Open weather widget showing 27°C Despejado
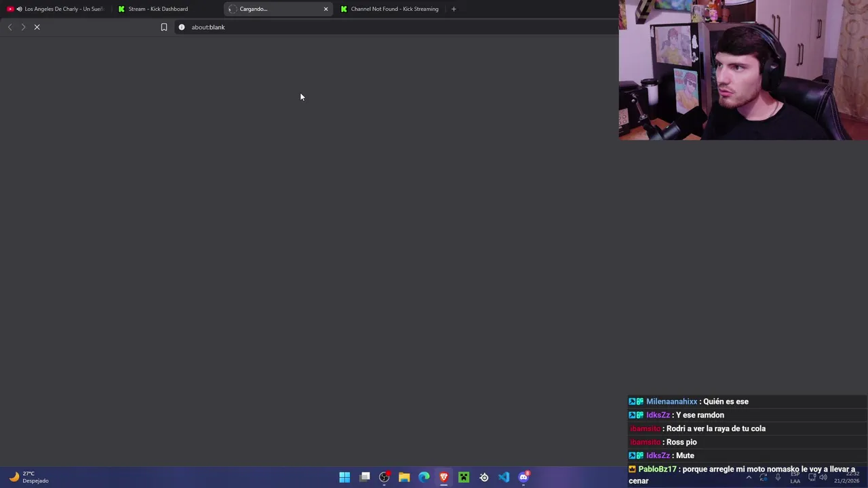This screenshot has height=488, width=868. (x=28, y=477)
